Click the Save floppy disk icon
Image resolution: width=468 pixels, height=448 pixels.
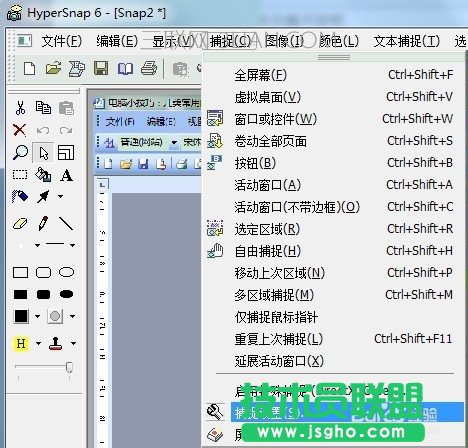101,68
